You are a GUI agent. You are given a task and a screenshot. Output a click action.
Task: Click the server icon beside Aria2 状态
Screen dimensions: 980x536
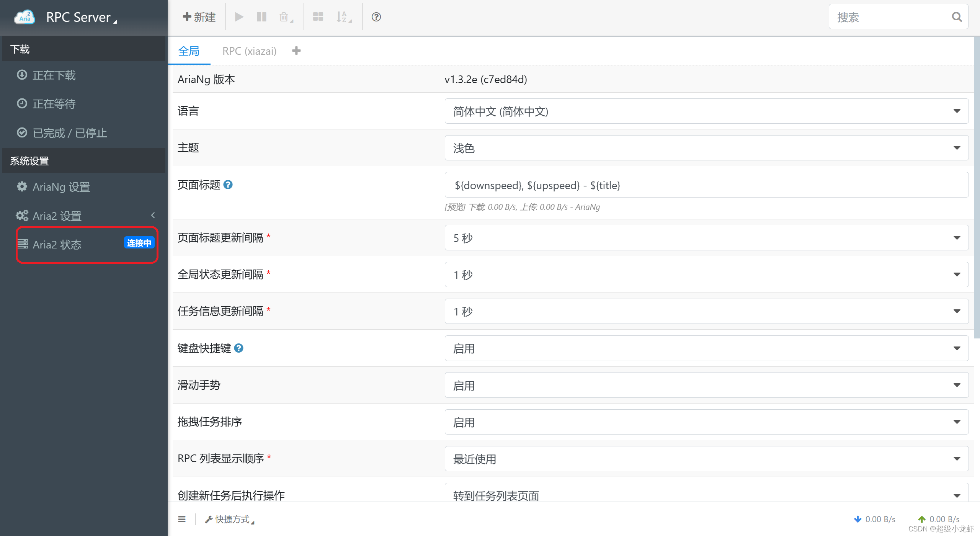(x=23, y=244)
